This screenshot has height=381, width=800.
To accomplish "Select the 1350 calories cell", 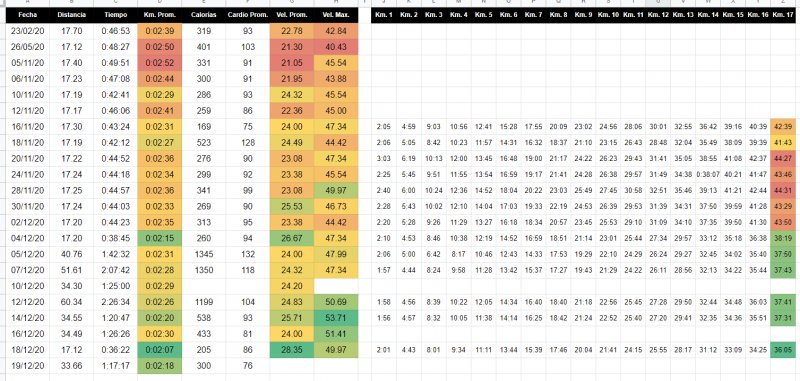I will point(204,271).
